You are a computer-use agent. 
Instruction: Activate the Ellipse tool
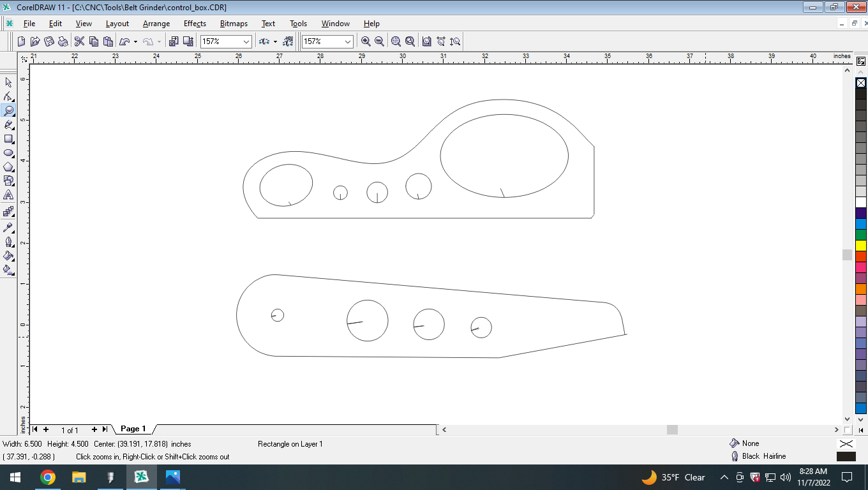pyautogui.click(x=8, y=153)
